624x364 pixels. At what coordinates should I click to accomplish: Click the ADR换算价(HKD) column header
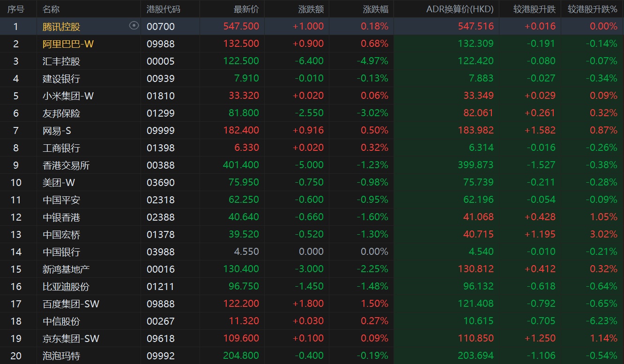coord(460,9)
